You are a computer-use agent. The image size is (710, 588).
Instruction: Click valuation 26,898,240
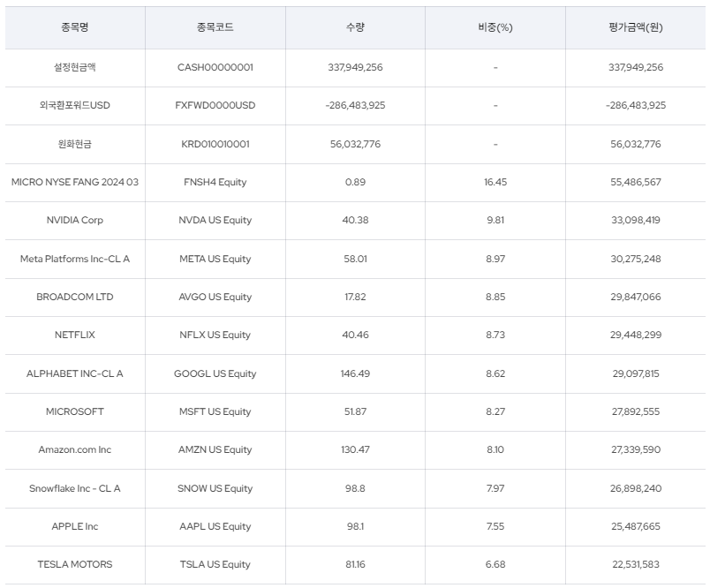636,489
